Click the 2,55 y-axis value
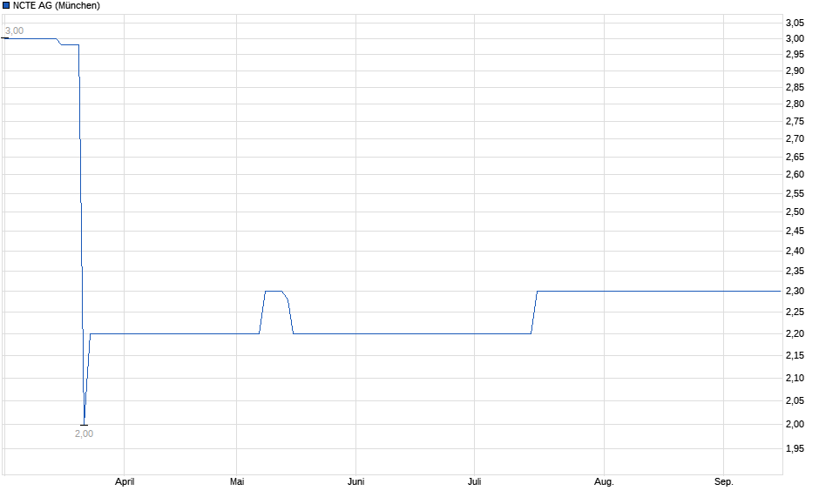This screenshot has height=504, width=819. pyautogui.click(x=795, y=193)
